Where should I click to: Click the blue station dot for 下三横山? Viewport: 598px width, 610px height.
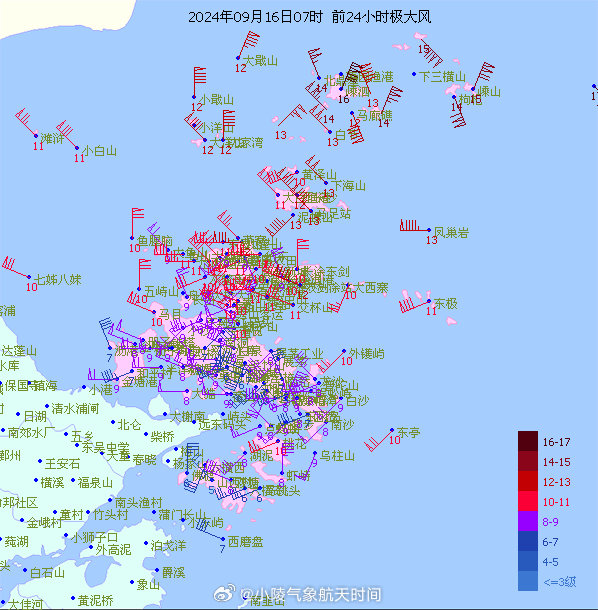pos(414,74)
